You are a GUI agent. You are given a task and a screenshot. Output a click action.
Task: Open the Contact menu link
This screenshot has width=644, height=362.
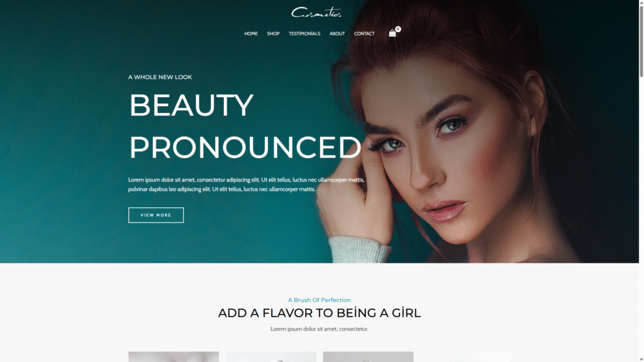pyautogui.click(x=364, y=34)
